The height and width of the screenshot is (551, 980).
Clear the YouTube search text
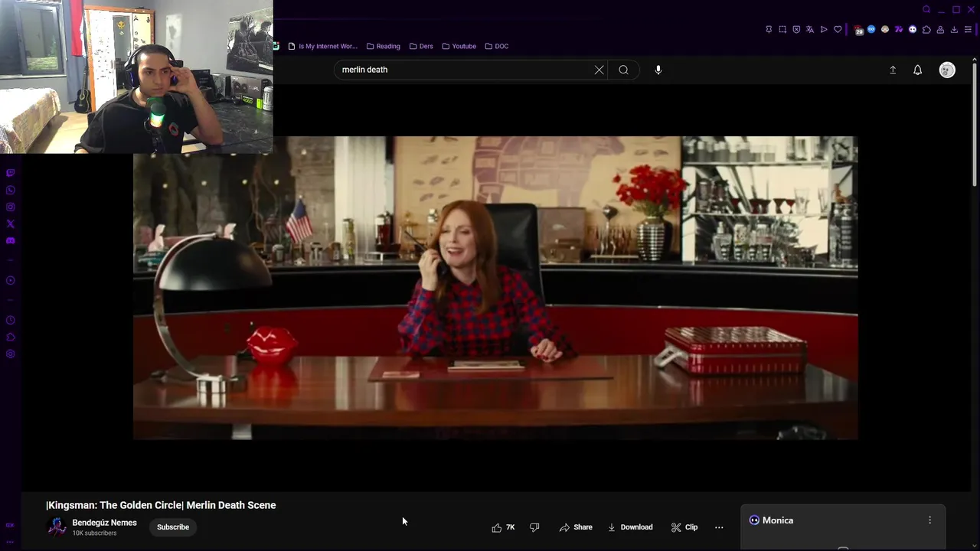point(599,70)
